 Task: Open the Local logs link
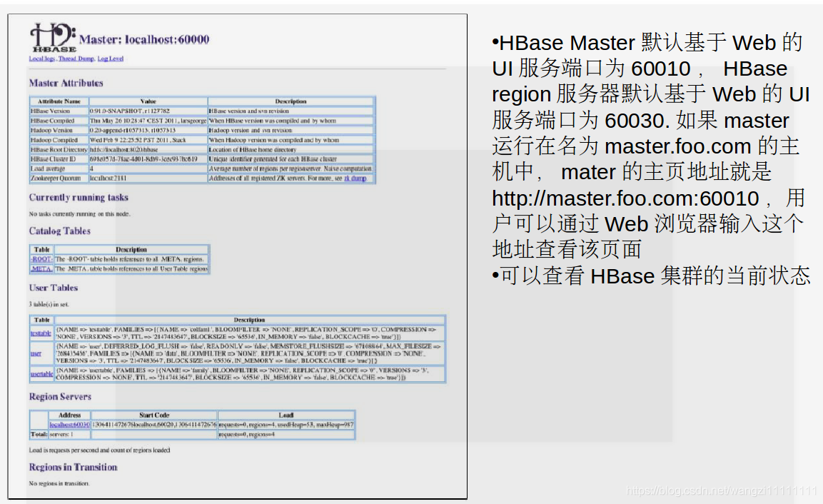(x=42, y=59)
